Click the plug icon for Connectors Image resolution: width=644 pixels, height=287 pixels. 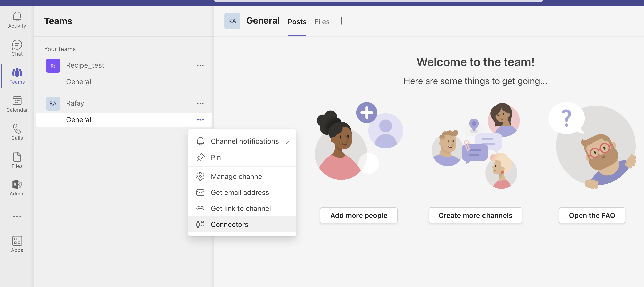pyautogui.click(x=200, y=224)
